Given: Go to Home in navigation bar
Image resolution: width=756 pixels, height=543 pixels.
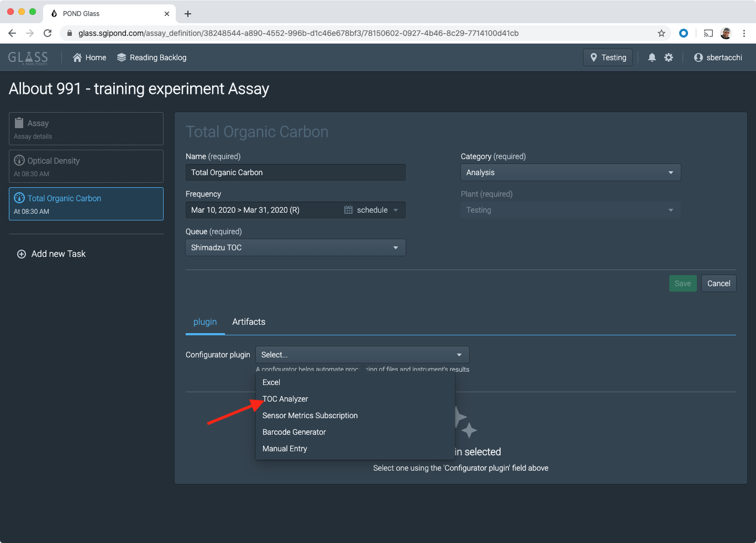Looking at the screenshot, I should pyautogui.click(x=90, y=57).
